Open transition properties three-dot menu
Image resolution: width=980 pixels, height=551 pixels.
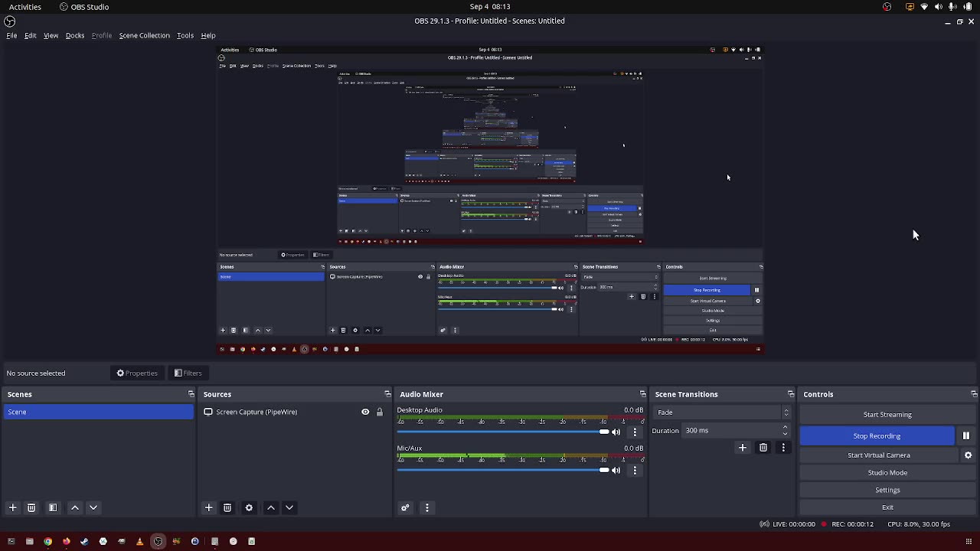783,448
